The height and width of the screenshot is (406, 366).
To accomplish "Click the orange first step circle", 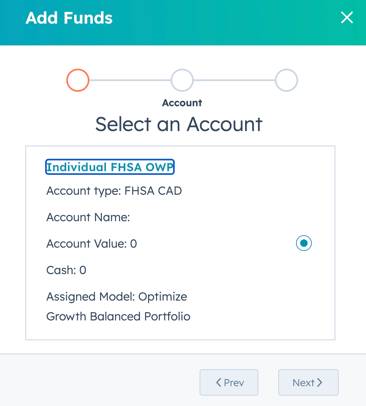I will [x=78, y=80].
